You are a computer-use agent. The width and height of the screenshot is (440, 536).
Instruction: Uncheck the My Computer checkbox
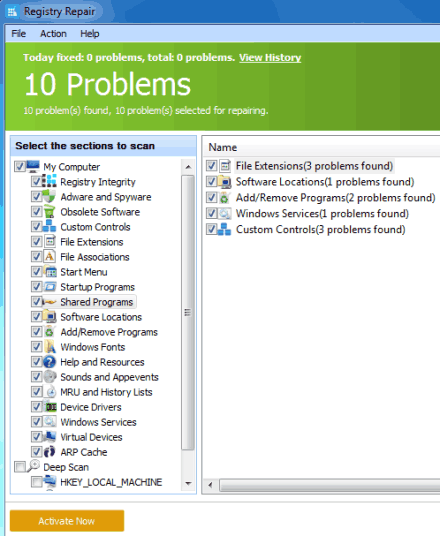pyautogui.click(x=19, y=166)
